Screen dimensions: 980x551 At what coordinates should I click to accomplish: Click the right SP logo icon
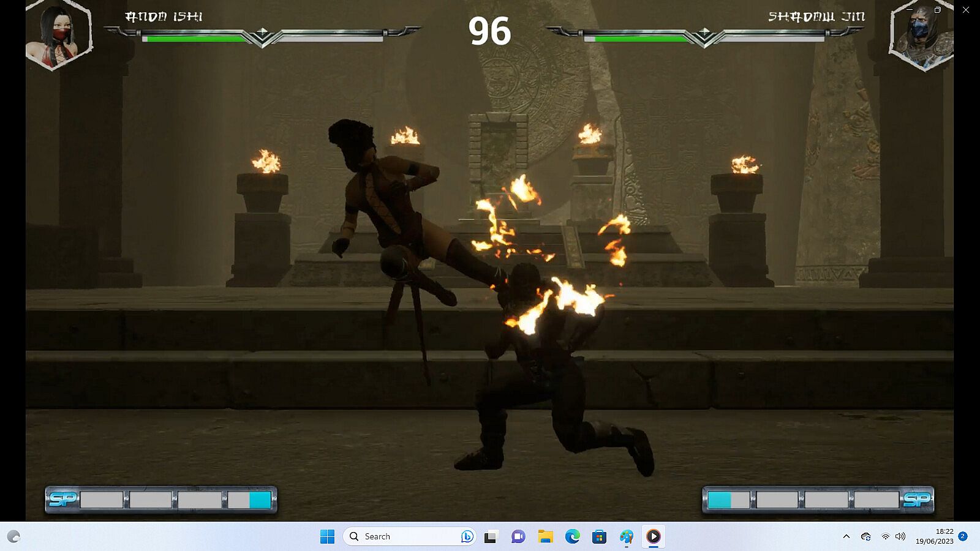tap(916, 500)
